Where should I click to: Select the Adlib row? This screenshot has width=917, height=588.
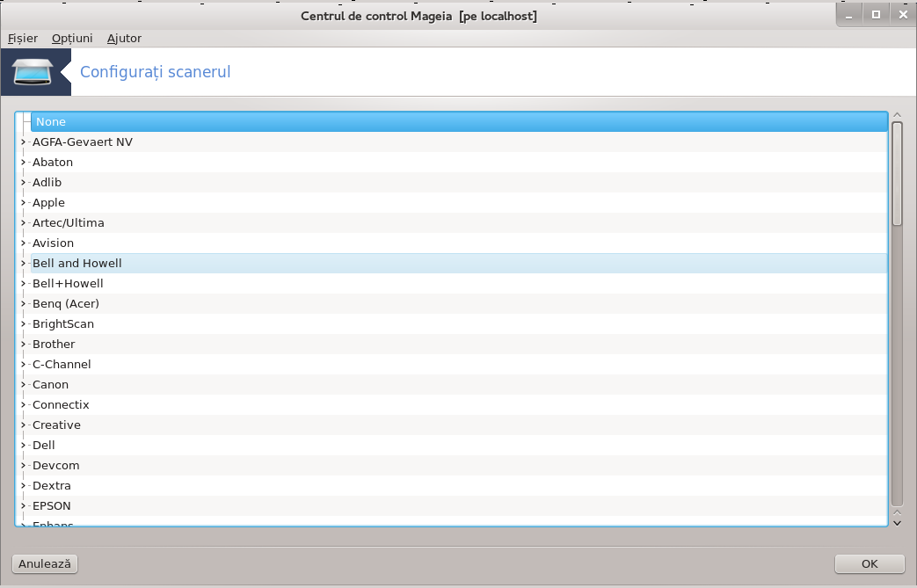459,182
